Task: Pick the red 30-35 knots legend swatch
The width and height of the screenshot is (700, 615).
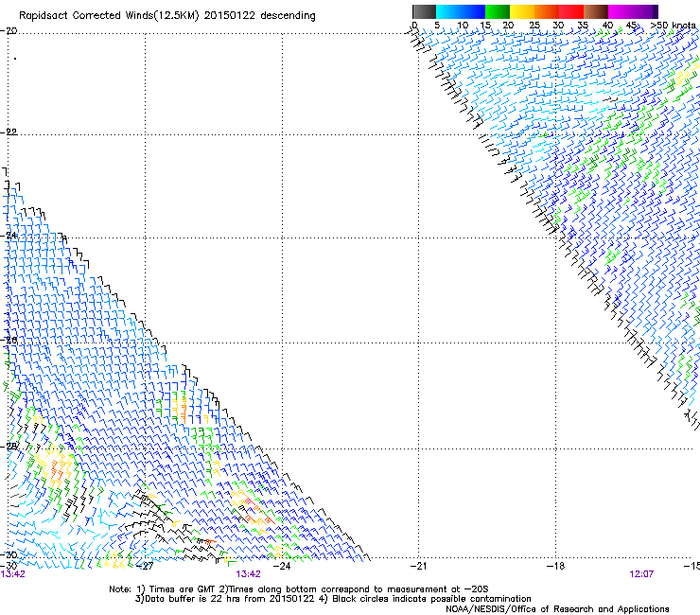Action: (x=571, y=11)
